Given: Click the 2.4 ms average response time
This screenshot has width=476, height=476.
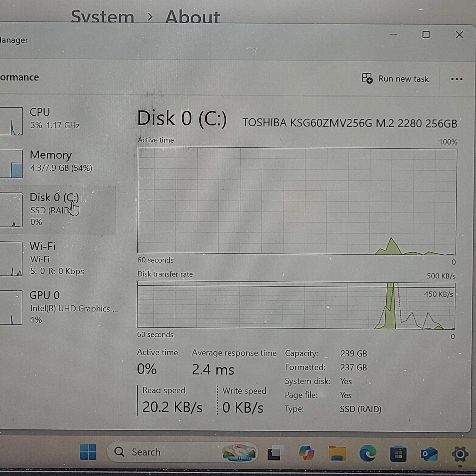Looking at the screenshot, I should (213, 370).
